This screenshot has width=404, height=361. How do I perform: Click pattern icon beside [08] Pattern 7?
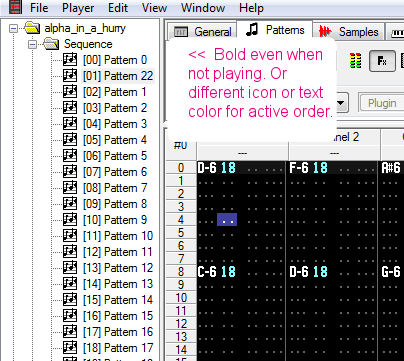click(x=70, y=187)
